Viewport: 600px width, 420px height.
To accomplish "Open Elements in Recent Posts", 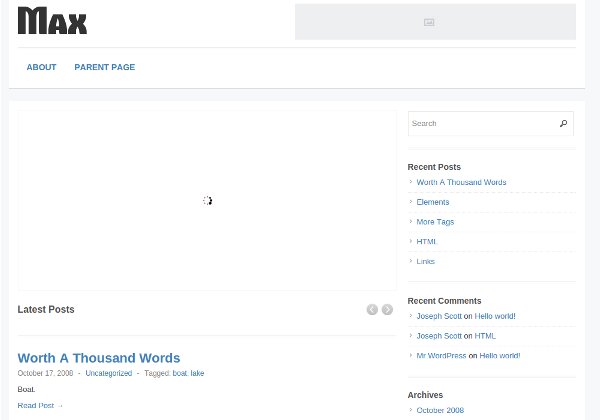I will pos(433,202).
